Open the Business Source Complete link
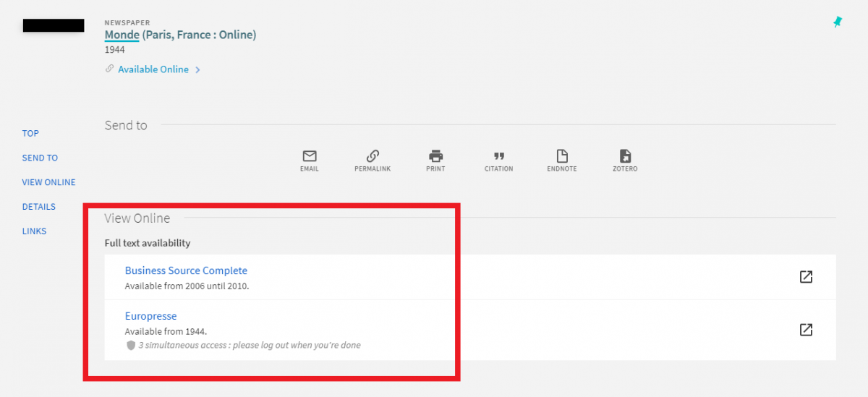 (x=186, y=270)
